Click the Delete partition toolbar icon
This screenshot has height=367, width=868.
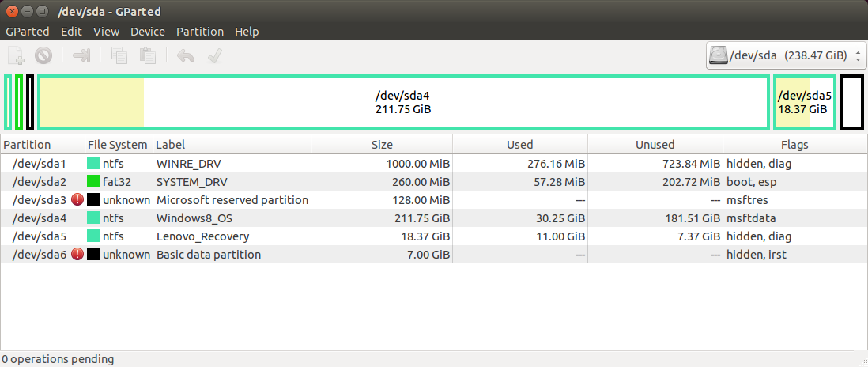pos(43,56)
